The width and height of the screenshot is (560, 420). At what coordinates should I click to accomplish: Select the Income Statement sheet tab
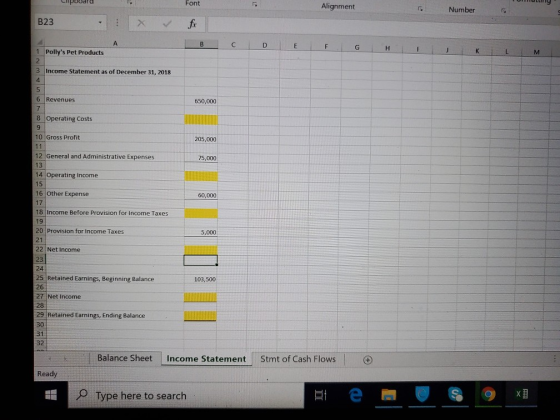point(206,359)
